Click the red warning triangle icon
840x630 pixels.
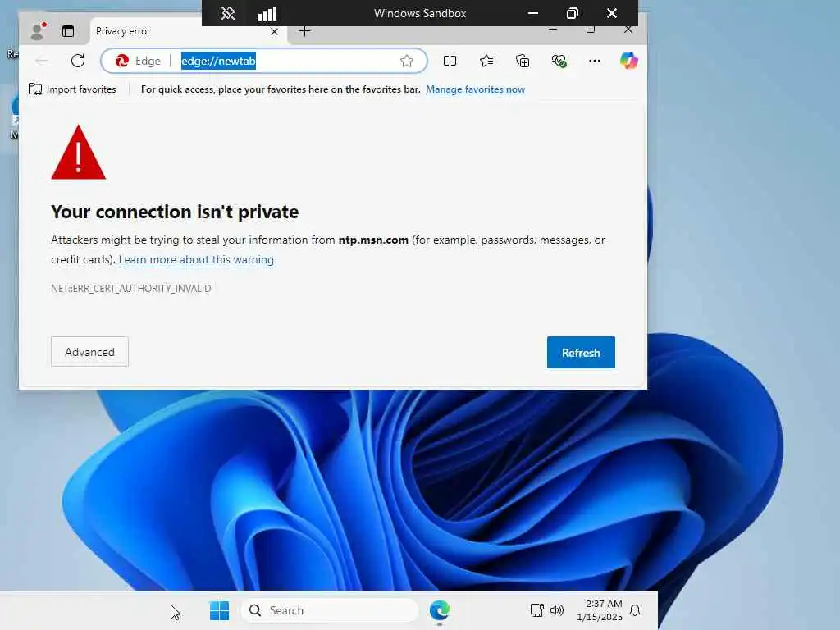78,153
